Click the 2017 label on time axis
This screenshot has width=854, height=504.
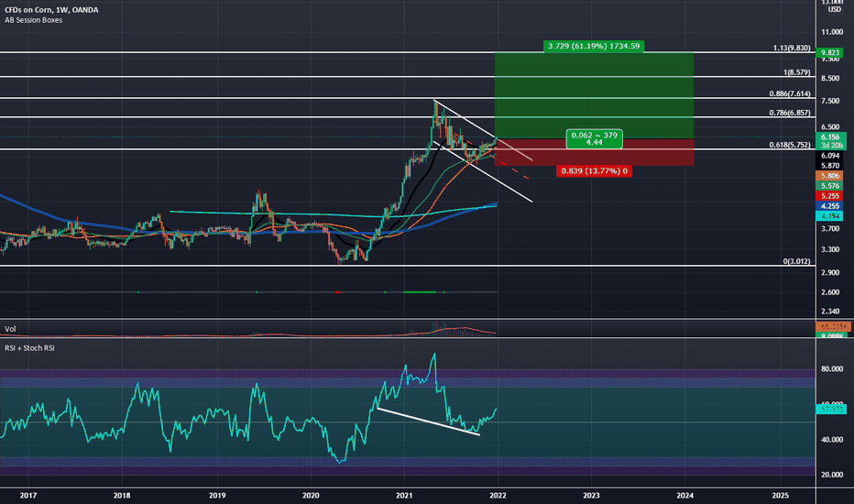point(28,495)
